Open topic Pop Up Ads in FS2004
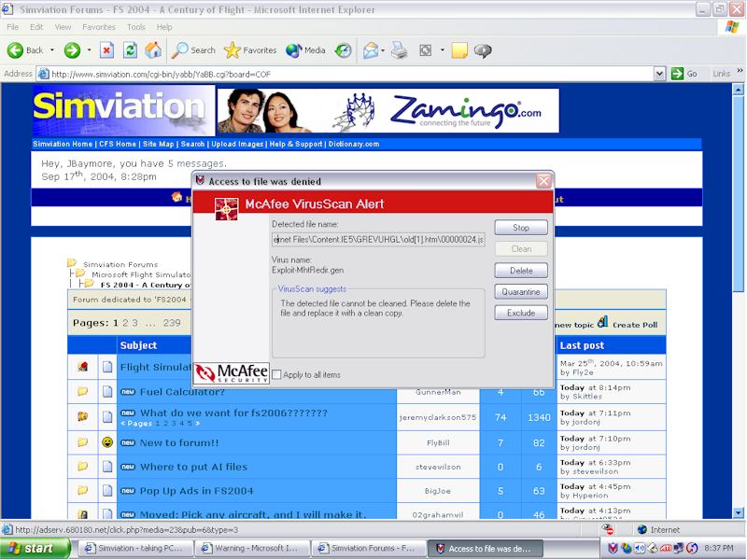Screen dimensions: 747x560 pos(196,491)
